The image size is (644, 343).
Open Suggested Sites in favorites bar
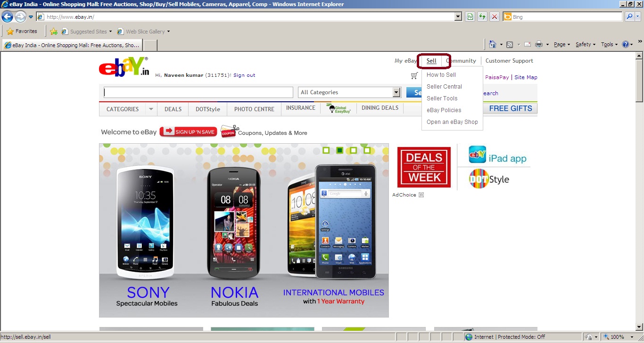87,32
